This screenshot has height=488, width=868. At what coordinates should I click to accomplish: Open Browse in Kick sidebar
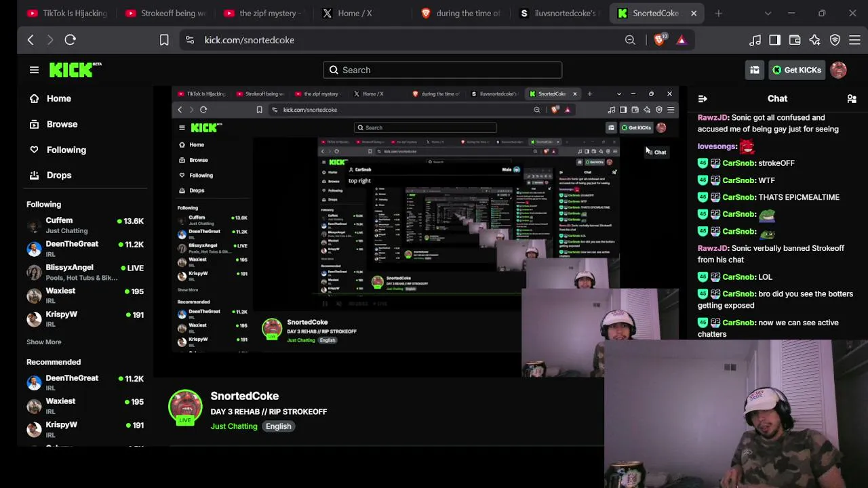tap(62, 124)
